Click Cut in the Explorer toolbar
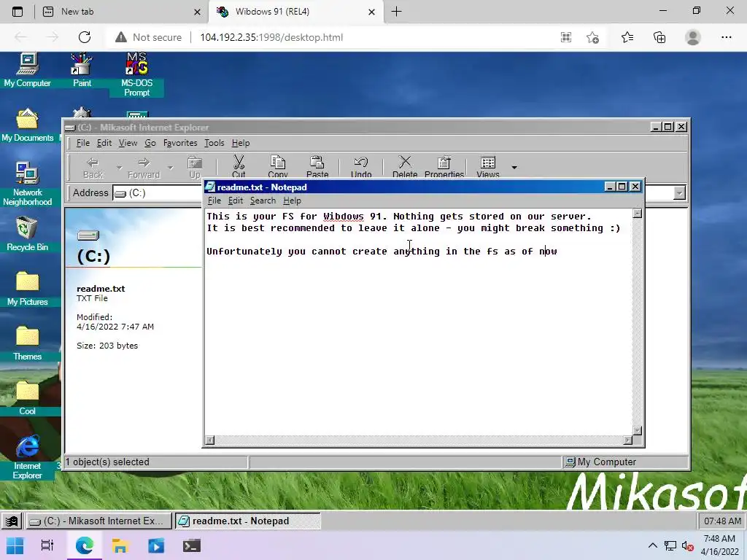 (239, 167)
